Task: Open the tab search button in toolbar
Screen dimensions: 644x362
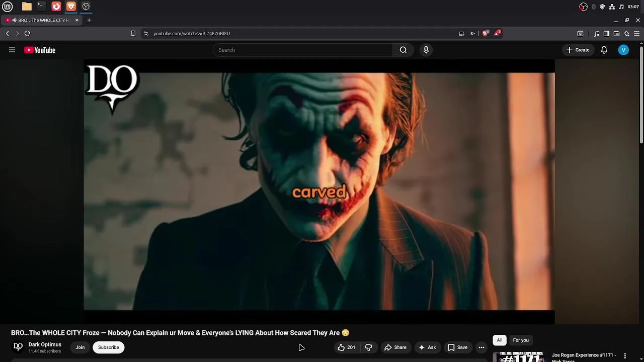Action: [580, 33]
